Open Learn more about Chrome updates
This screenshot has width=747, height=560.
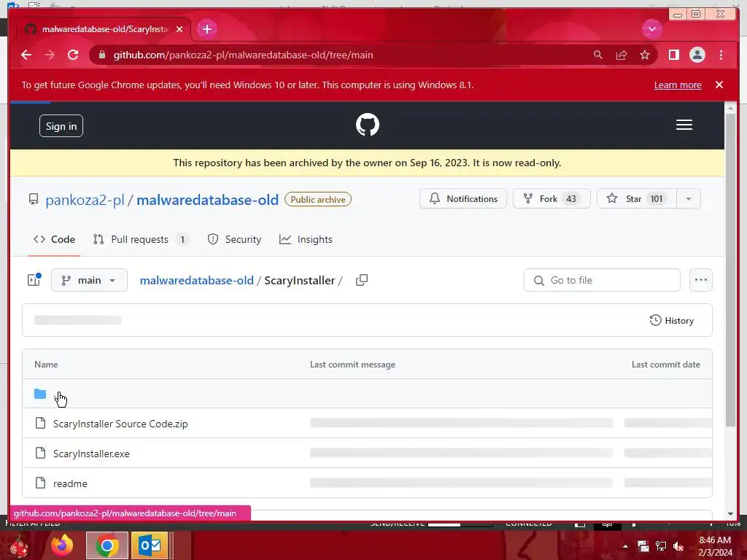click(x=678, y=85)
